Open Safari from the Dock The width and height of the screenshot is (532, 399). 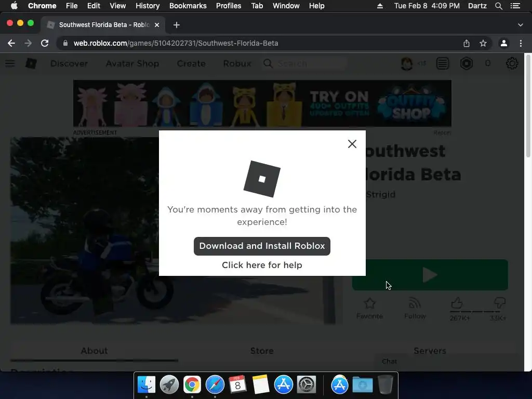[x=215, y=384]
